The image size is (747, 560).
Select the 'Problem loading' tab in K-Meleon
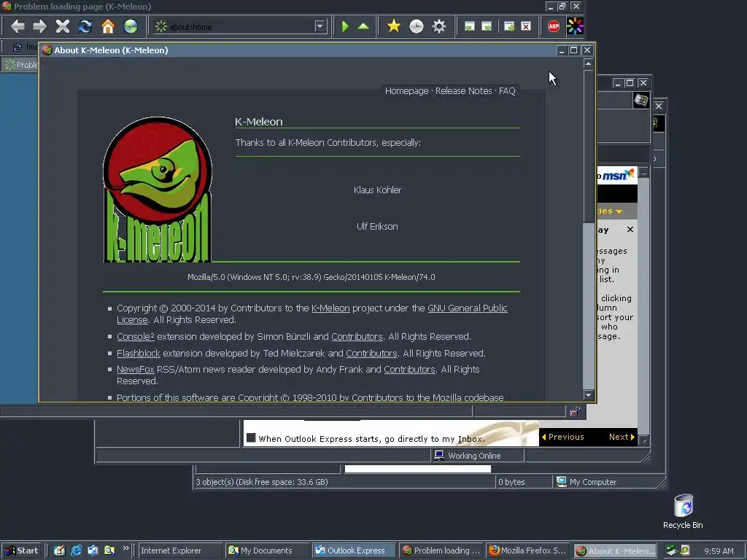point(20,64)
